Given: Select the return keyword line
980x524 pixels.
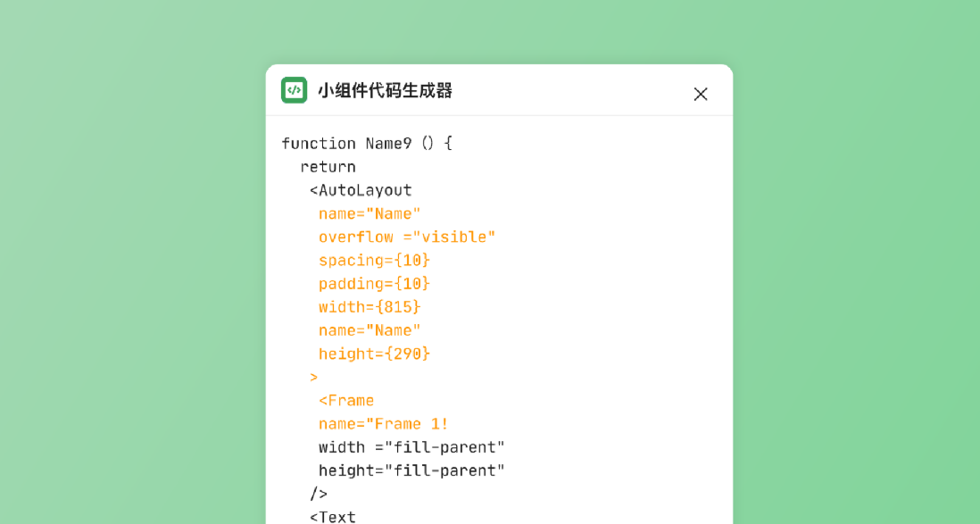Looking at the screenshot, I should click(x=328, y=167).
